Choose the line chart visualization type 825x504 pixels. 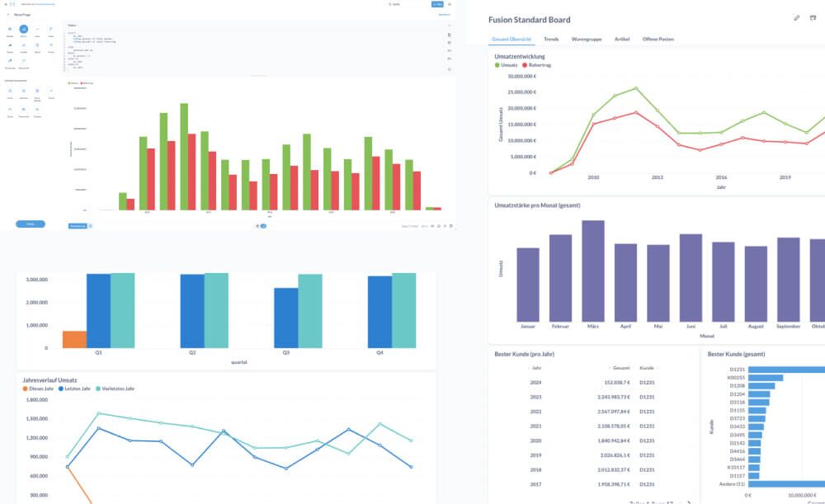(x=37, y=30)
